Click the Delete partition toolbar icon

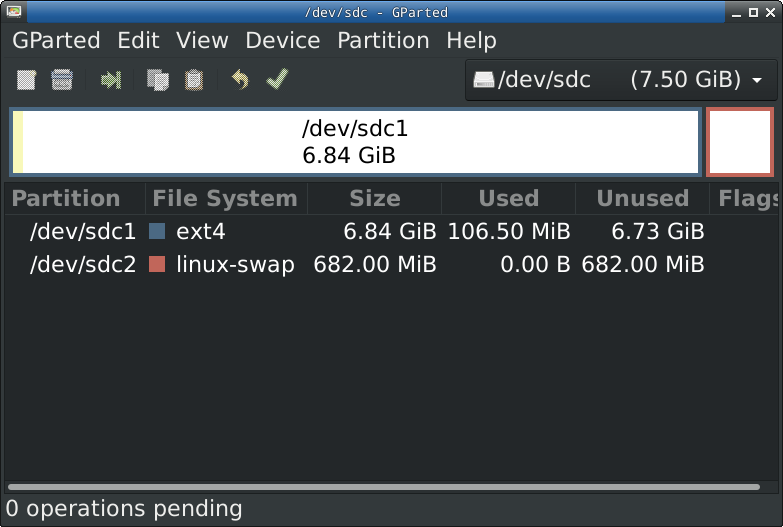pyautogui.click(x=62, y=80)
